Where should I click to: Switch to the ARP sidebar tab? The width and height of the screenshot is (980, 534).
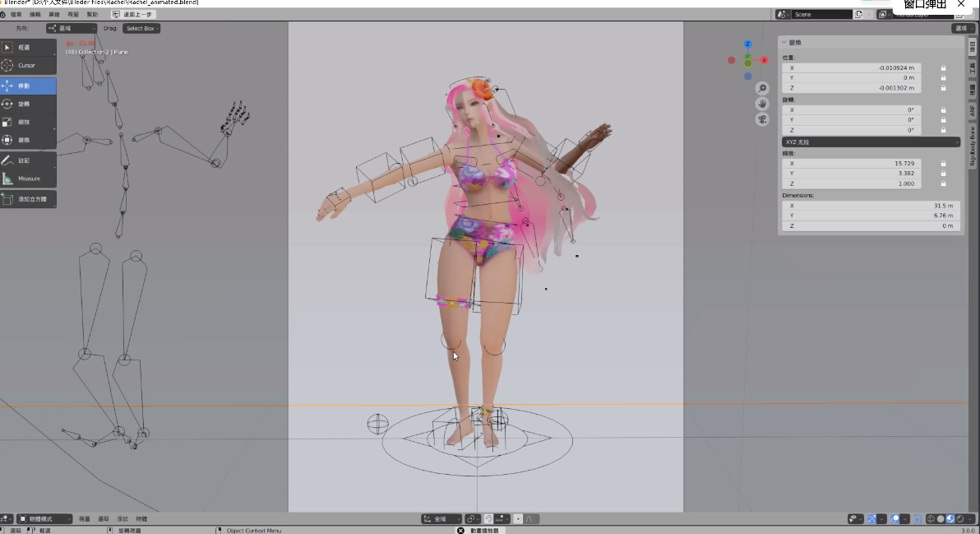tap(972, 110)
